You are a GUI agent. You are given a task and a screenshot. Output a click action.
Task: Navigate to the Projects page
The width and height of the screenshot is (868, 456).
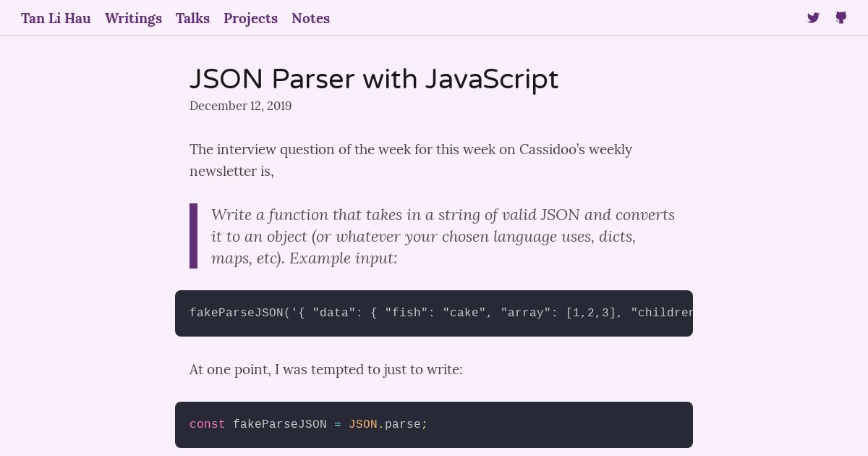tap(250, 18)
